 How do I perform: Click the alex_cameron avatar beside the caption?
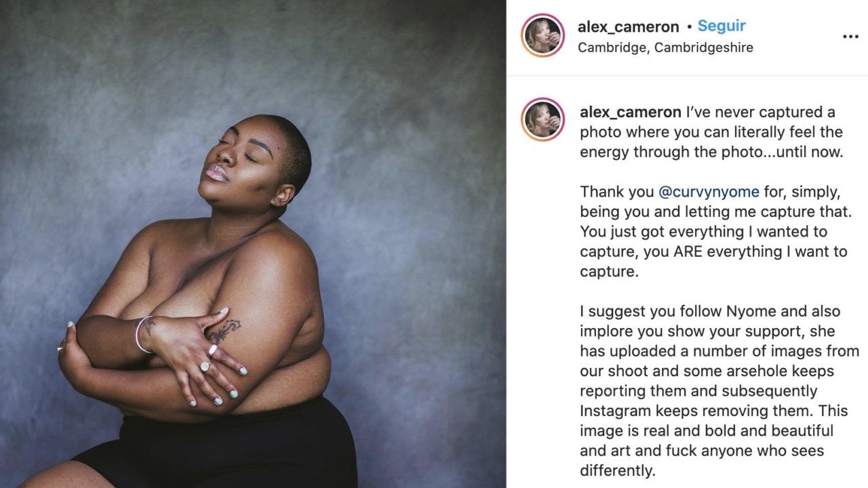click(542, 119)
